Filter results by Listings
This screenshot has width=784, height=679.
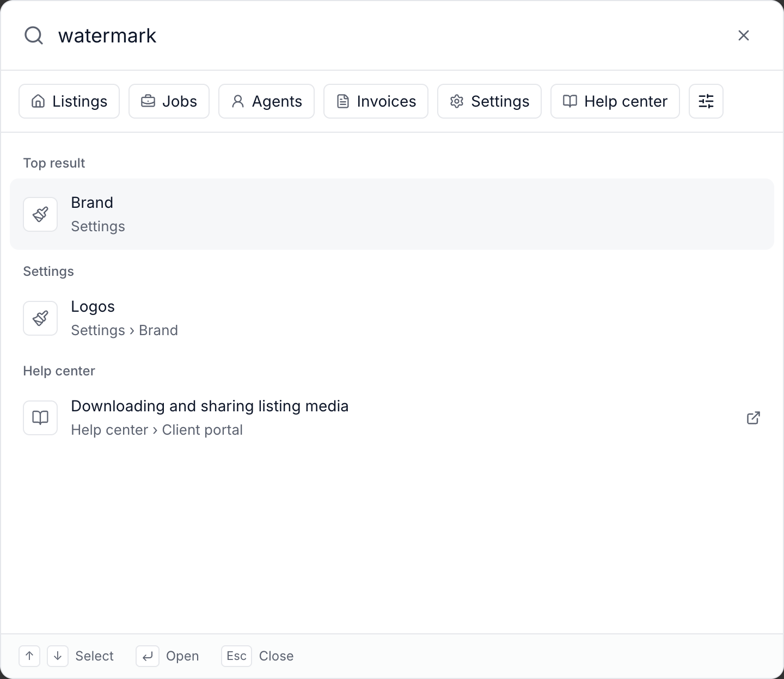[x=69, y=101]
